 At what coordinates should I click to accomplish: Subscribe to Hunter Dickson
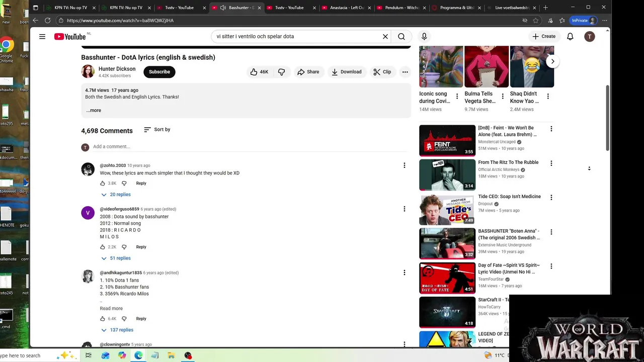[159, 72]
